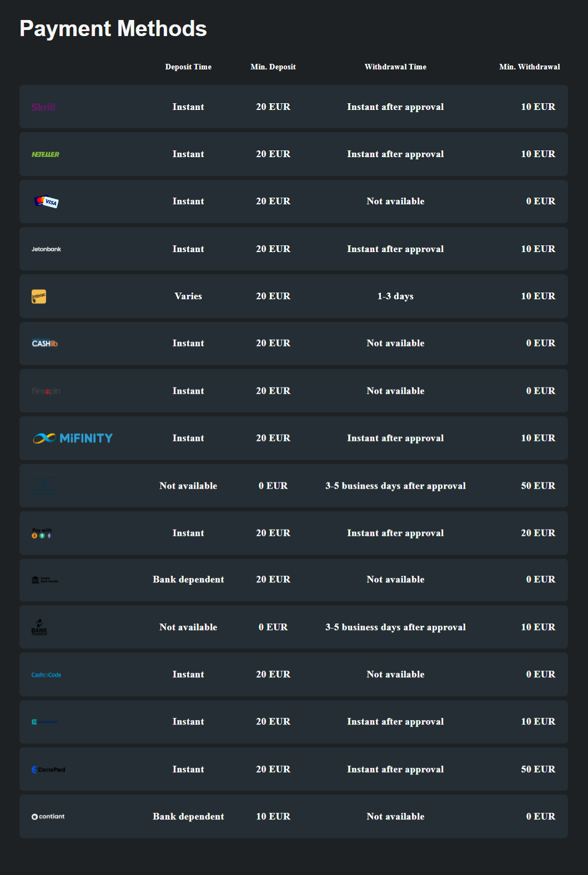The width and height of the screenshot is (588, 875).
Task: Select the Instant Bank Transfer icon
Action: coord(44,580)
